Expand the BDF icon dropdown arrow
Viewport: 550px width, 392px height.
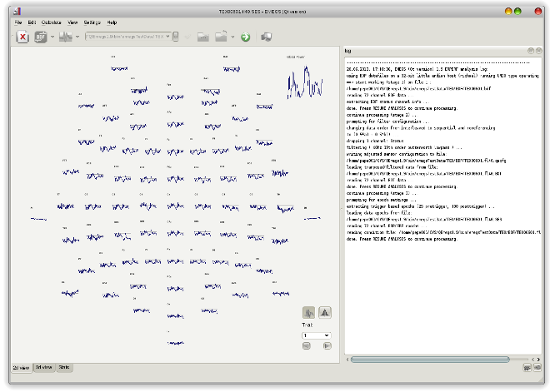click(52, 37)
